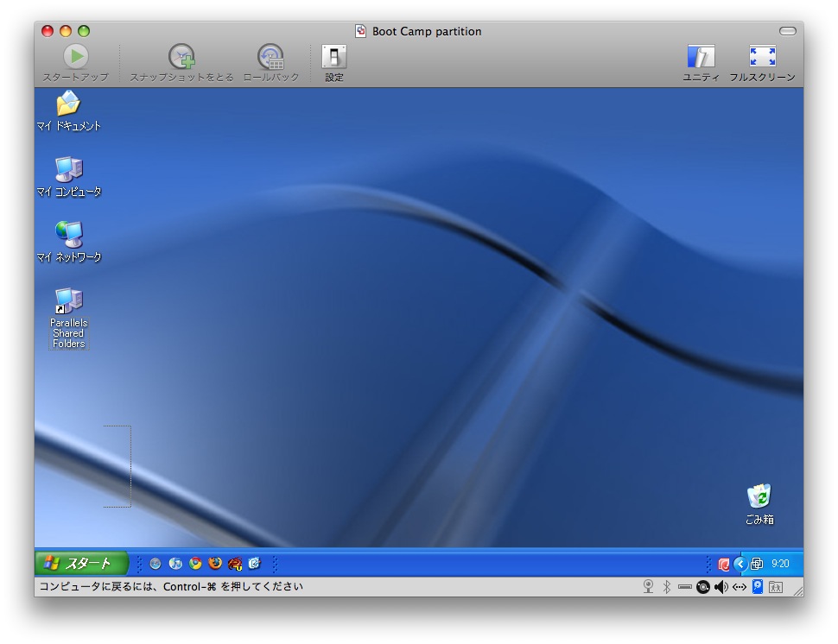
Task: Click the shared folders status icon
Action: pyautogui.click(x=776, y=587)
